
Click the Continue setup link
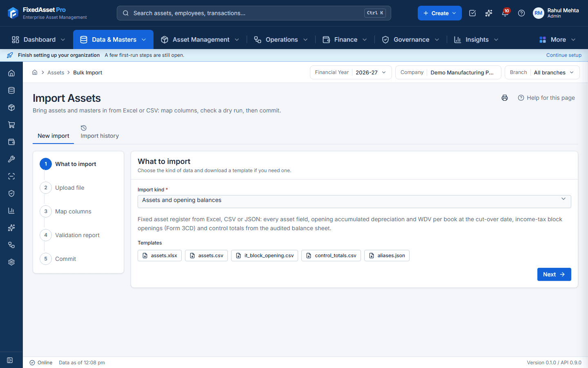[x=564, y=55]
